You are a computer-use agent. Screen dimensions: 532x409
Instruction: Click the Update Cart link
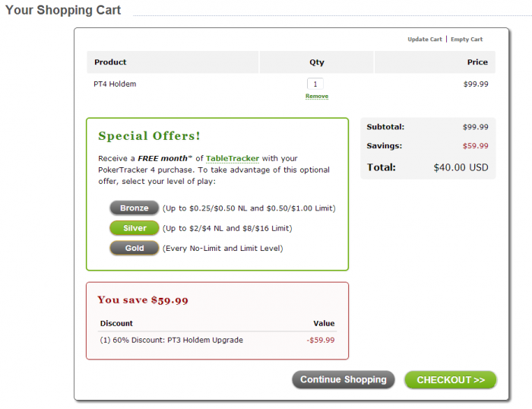(x=424, y=40)
